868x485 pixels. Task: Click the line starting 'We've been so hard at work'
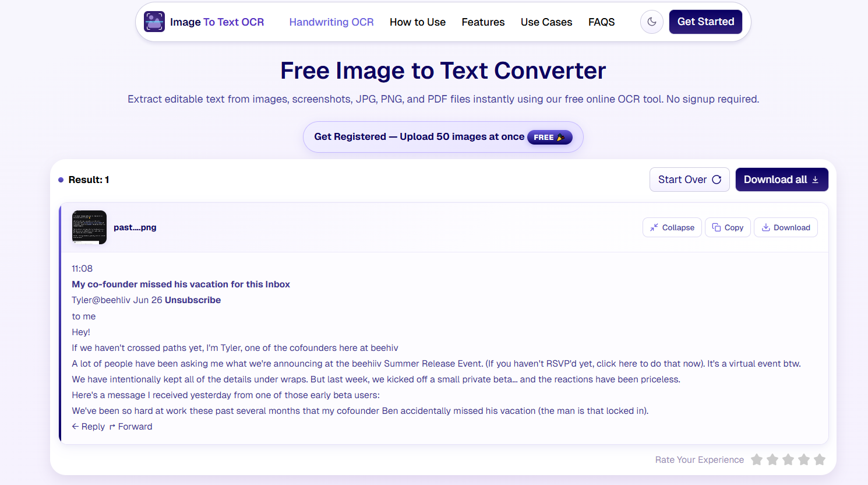[x=360, y=411]
